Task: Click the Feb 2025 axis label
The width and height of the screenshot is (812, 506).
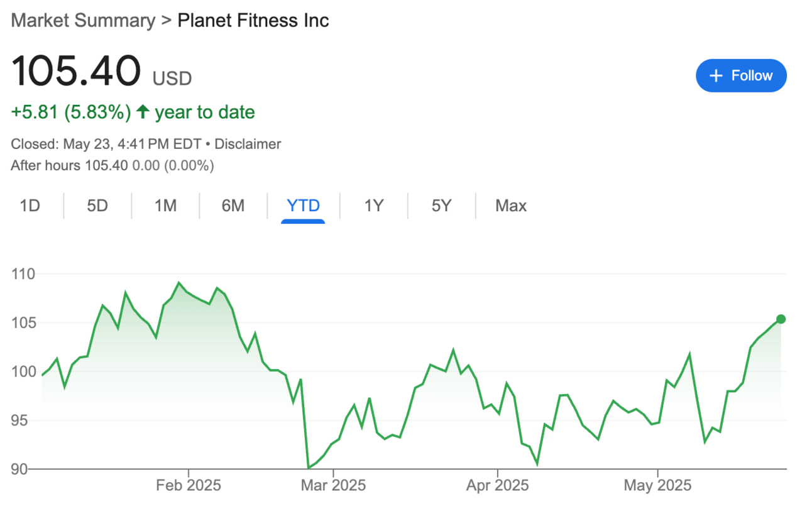Action: coord(189,486)
